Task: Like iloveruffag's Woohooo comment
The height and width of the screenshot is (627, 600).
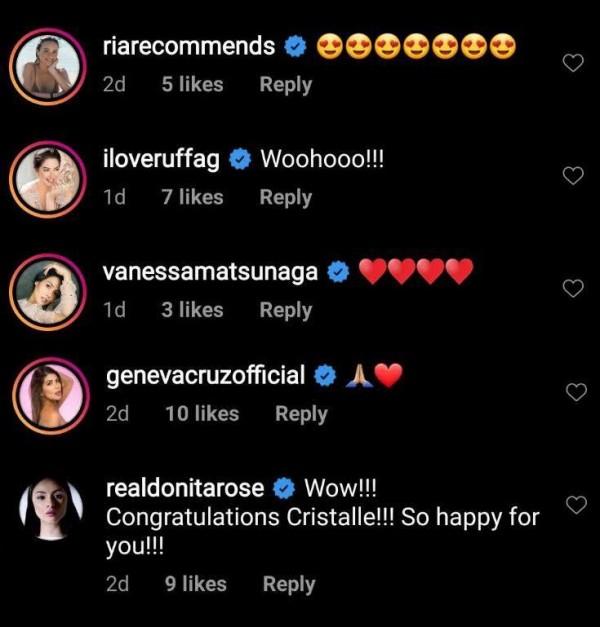Action: click(x=574, y=177)
